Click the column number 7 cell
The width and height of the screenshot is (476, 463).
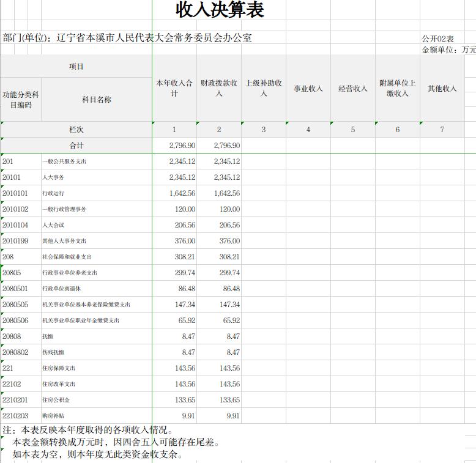(442, 130)
